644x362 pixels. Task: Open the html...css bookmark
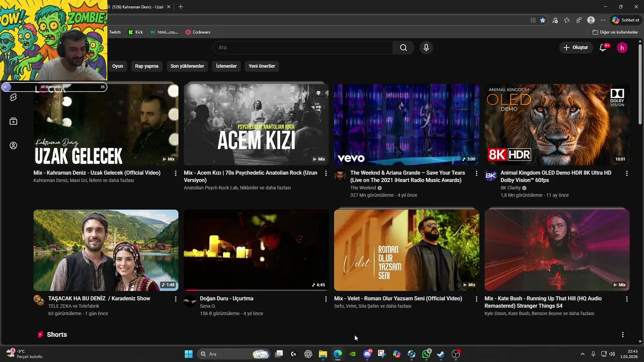click(x=164, y=32)
